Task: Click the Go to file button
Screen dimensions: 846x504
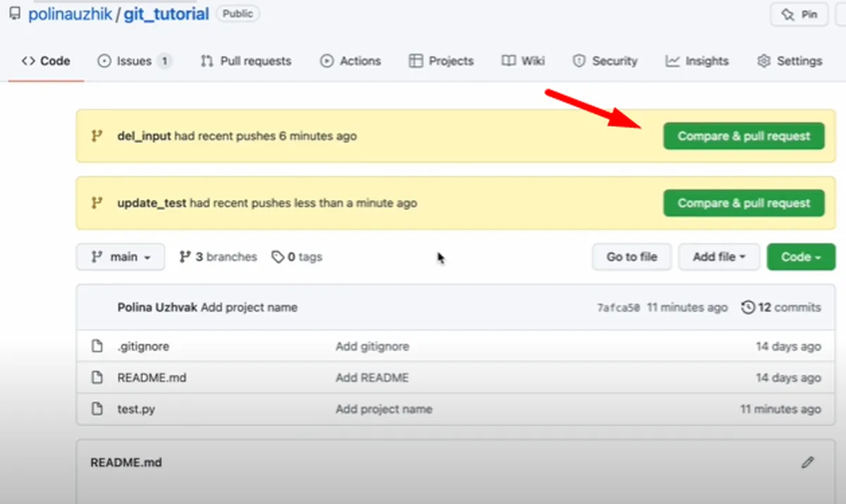Action: (x=632, y=257)
